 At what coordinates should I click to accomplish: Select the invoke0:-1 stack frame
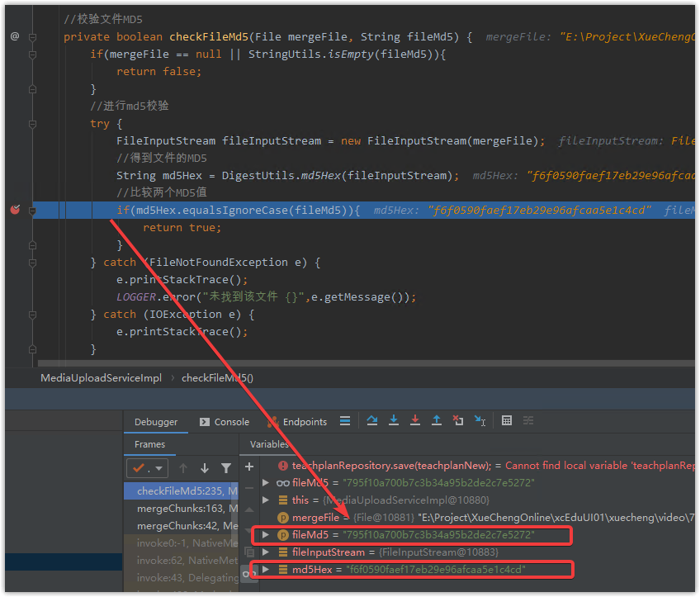pyautogui.click(x=181, y=543)
